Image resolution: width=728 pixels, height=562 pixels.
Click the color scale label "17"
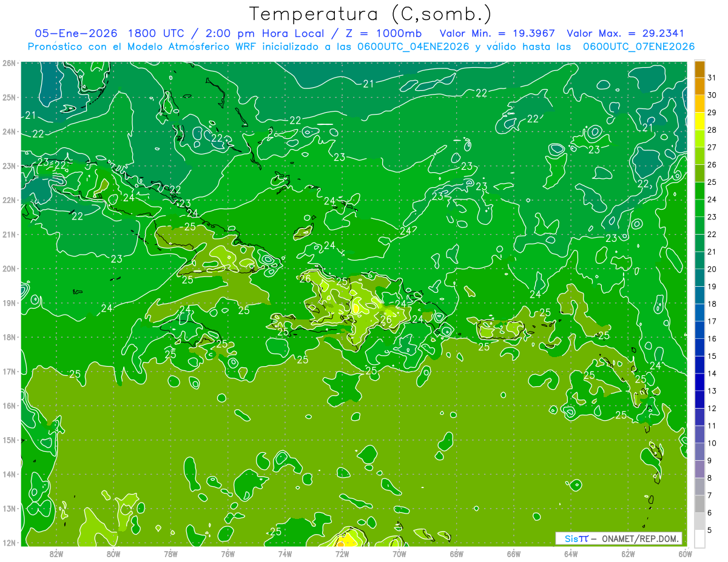pos(712,321)
